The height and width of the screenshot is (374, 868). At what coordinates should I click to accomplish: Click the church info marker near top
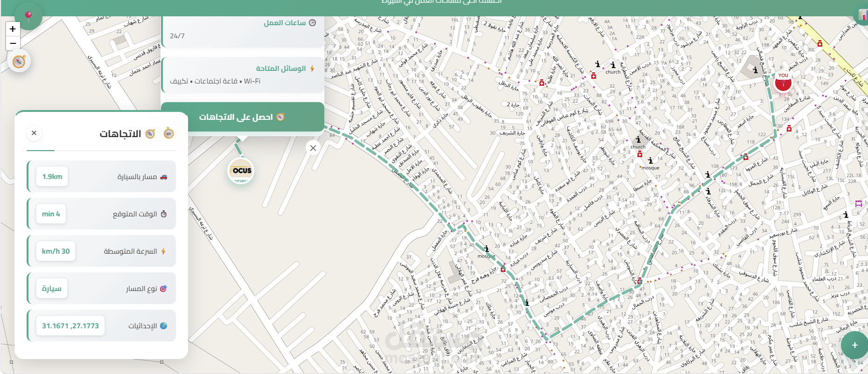point(613,65)
